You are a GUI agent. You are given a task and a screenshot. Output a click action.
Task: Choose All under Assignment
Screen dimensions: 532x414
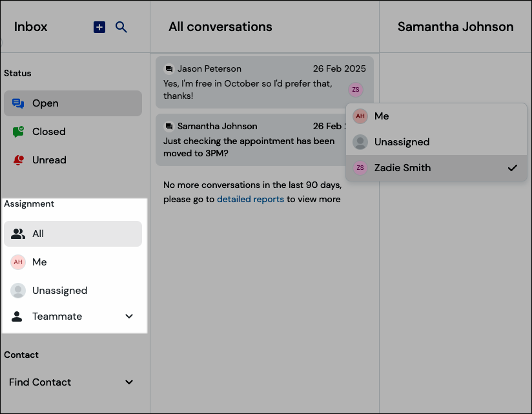pyautogui.click(x=73, y=234)
